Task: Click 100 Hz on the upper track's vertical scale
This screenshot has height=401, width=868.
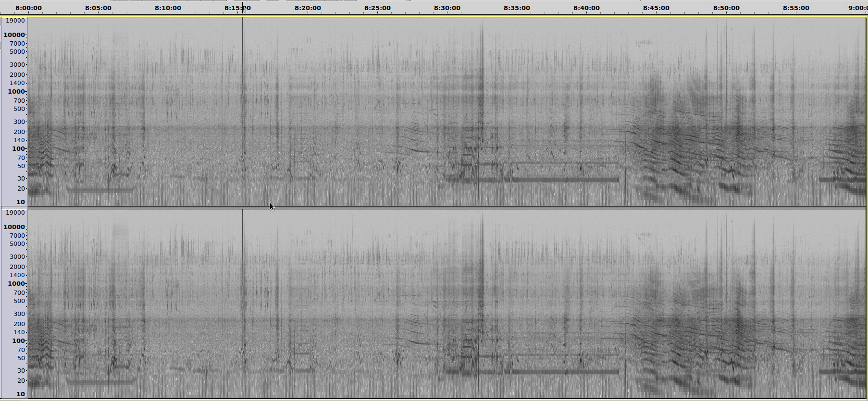Action: point(18,149)
